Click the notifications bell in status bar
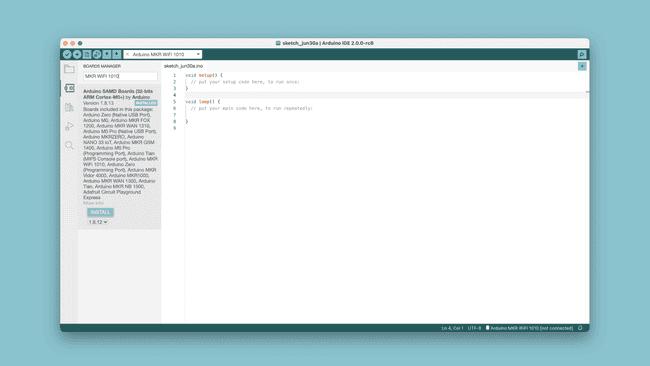 (580, 328)
